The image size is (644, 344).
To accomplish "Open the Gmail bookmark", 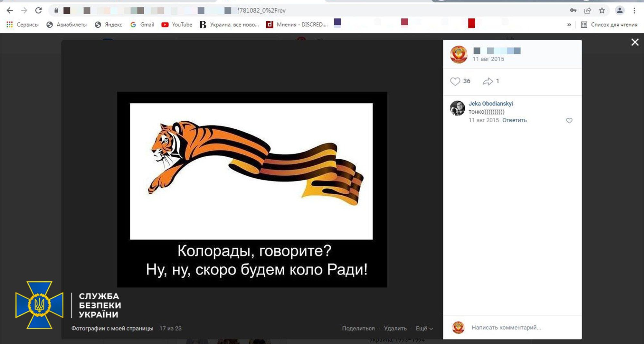I will pos(142,24).
